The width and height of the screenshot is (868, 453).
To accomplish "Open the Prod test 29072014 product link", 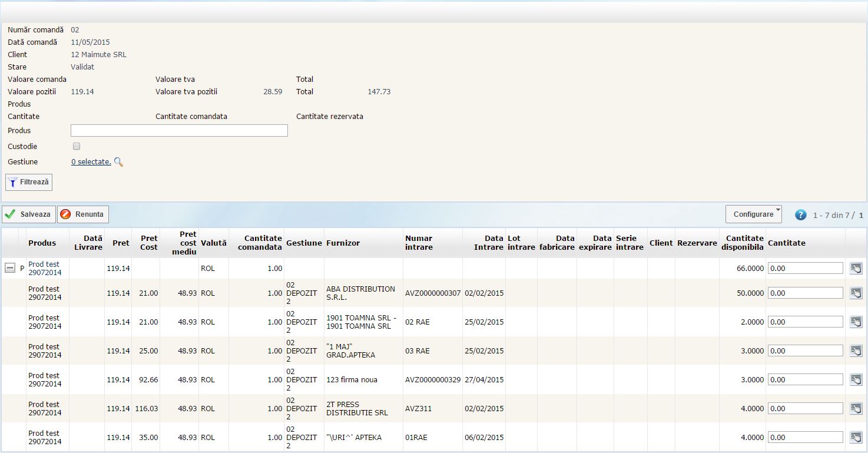I will click(44, 269).
